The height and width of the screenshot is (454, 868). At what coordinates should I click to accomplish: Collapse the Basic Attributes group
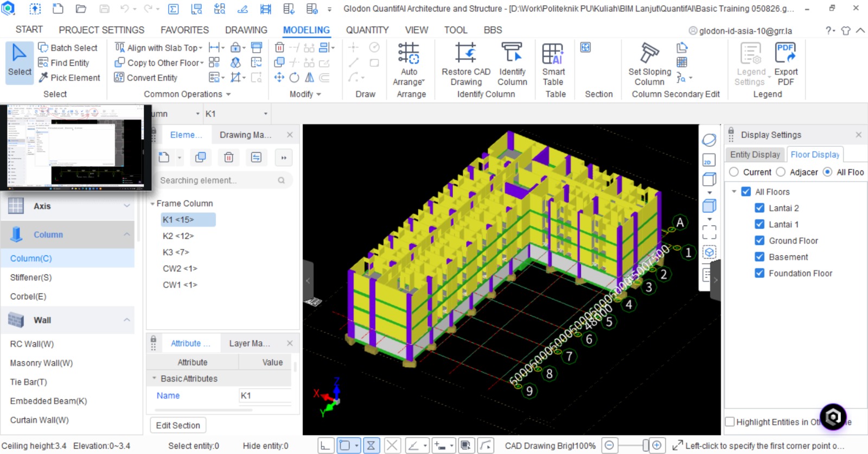(x=154, y=379)
